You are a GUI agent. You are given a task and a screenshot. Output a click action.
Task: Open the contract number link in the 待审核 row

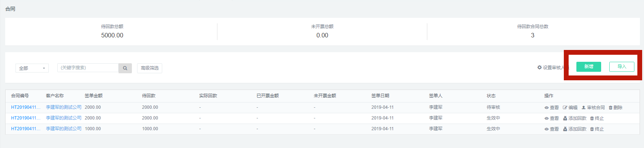[x=25, y=107]
